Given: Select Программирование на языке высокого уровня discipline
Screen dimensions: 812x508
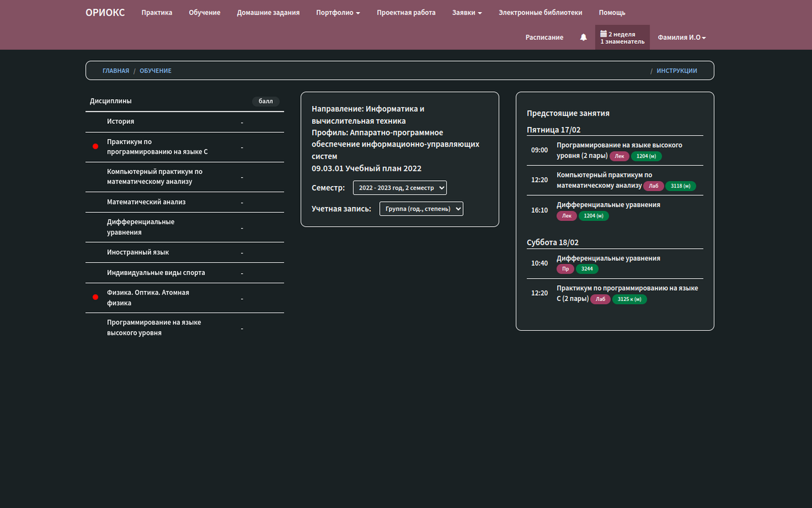Looking at the screenshot, I should (x=185, y=328).
